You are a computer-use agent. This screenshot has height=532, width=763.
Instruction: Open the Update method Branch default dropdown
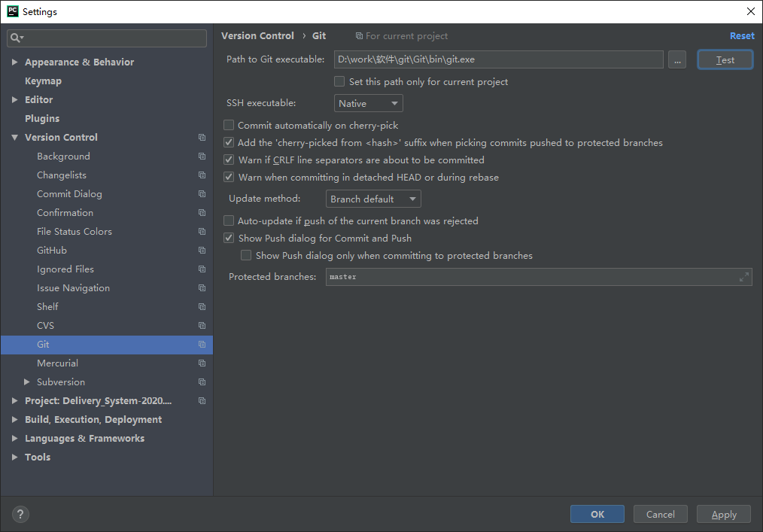pyautogui.click(x=373, y=199)
